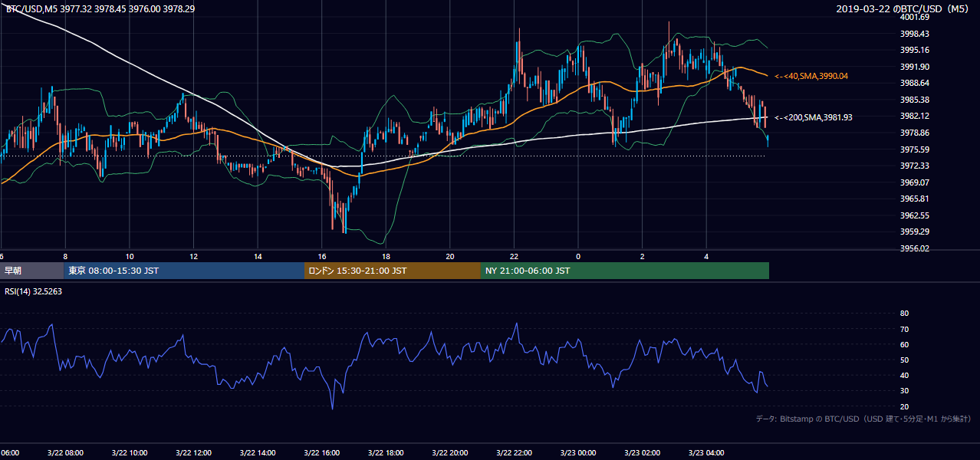This screenshot has height=460, width=980.
Task: Click price axis value 3962.55
Action: point(914,215)
